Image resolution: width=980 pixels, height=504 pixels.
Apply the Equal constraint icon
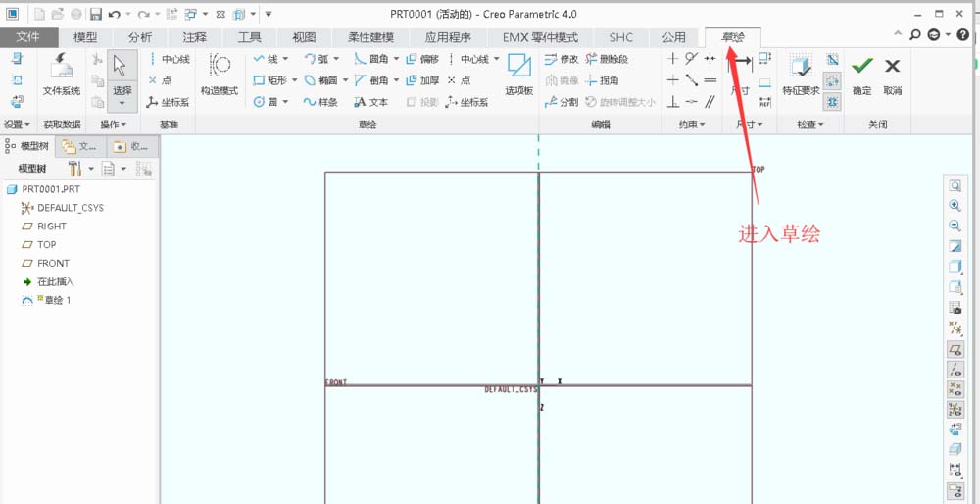pyautogui.click(x=710, y=80)
